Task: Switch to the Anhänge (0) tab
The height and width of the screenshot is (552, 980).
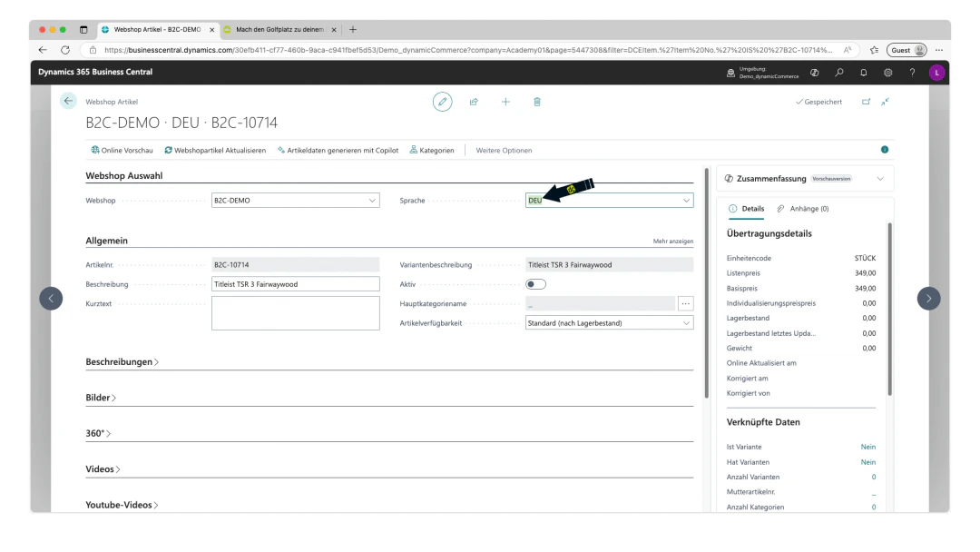Action: click(802, 209)
